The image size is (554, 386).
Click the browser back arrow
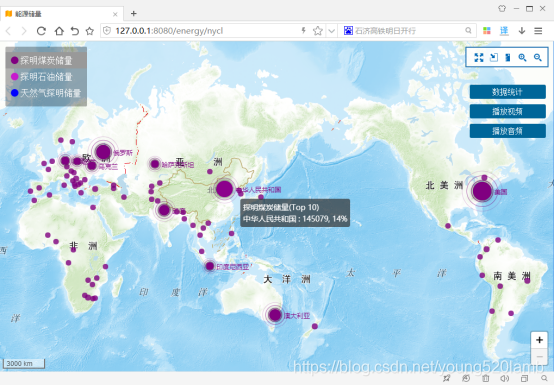tap(8, 31)
